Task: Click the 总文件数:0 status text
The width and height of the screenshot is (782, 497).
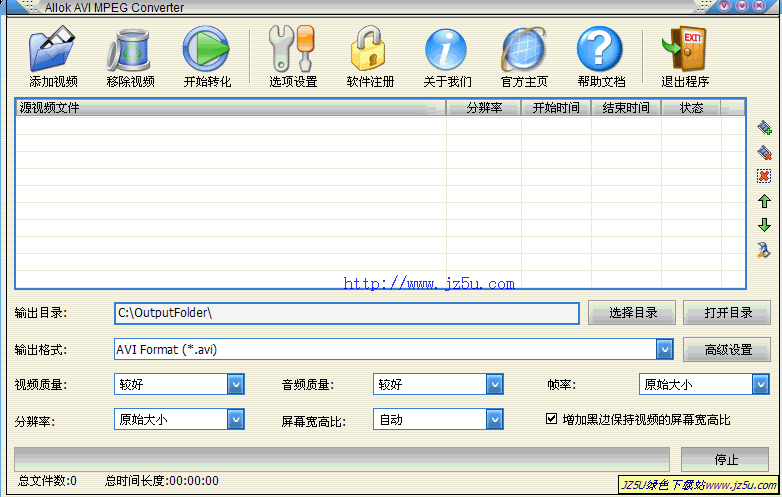Action: (x=47, y=481)
